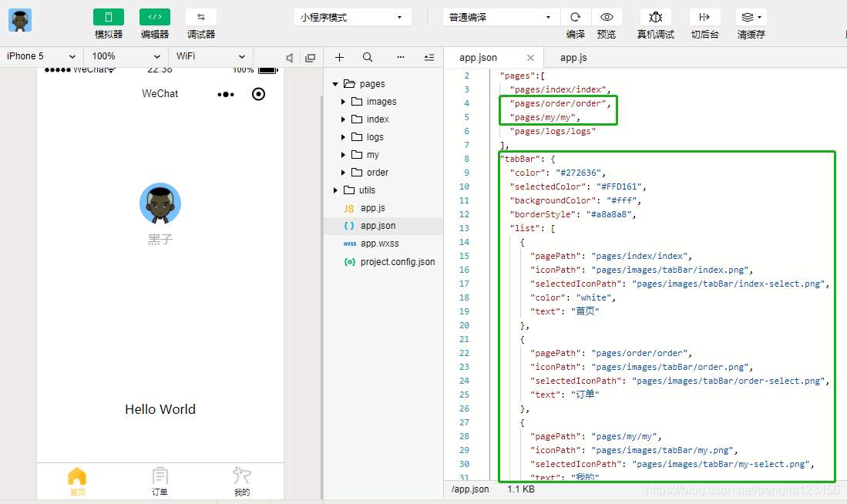Open the file tree more options menu

[x=400, y=57]
